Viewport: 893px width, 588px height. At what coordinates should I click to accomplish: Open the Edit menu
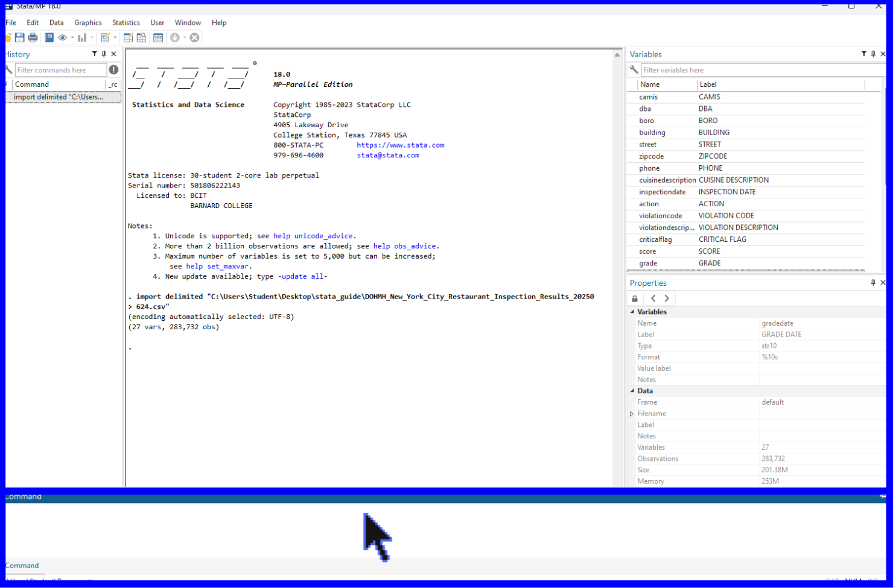tap(33, 22)
